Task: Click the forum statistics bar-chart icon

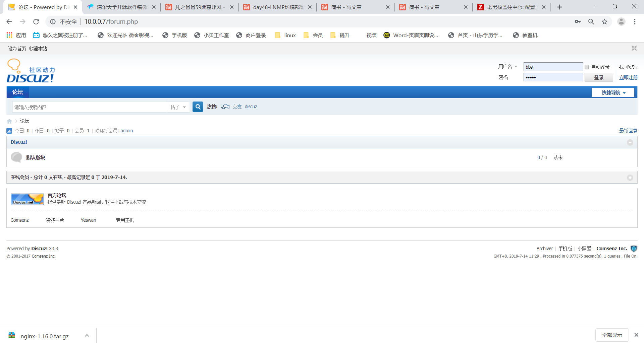Action: pyautogui.click(x=9, y=131)
